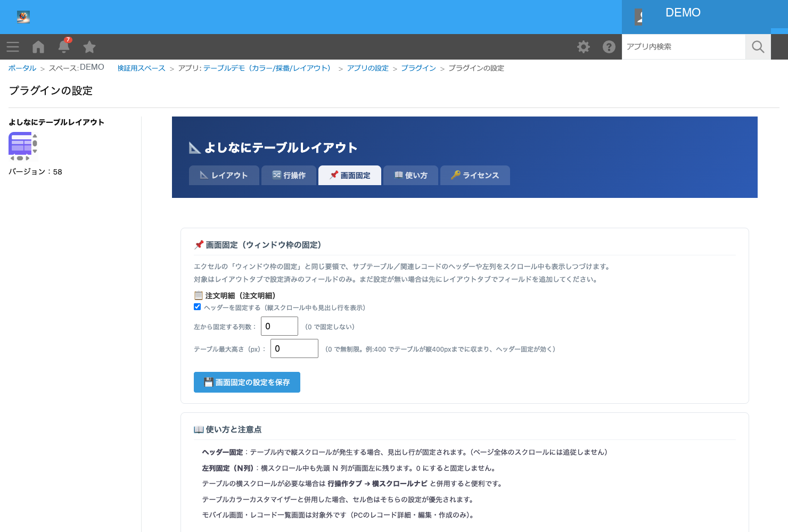Screen dimensions: 788x532
Task: Switch to the レイアウト tab
Action: [x=224, y=175]
